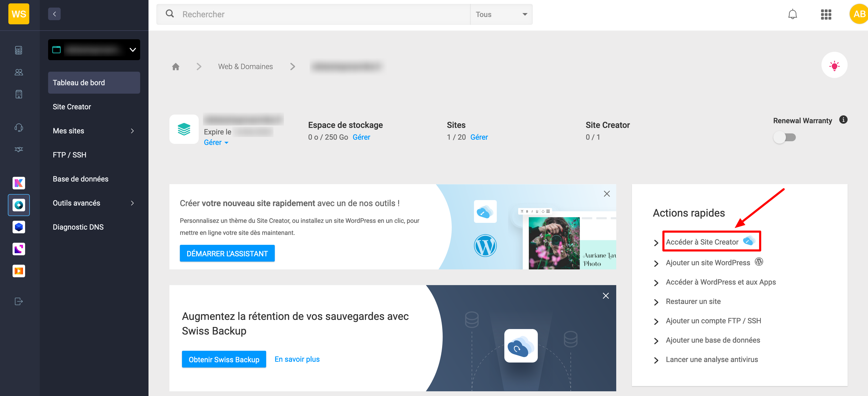This screenshot has height=396, width=868.
Task: Click Obtenir Swiss Backup button
Action: (224, 360)
